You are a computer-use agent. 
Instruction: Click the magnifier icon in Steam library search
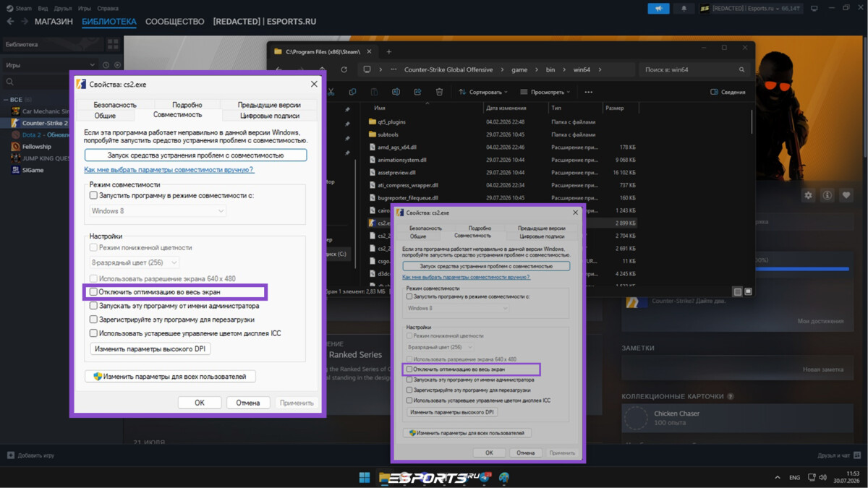click(x=10, y=82)
